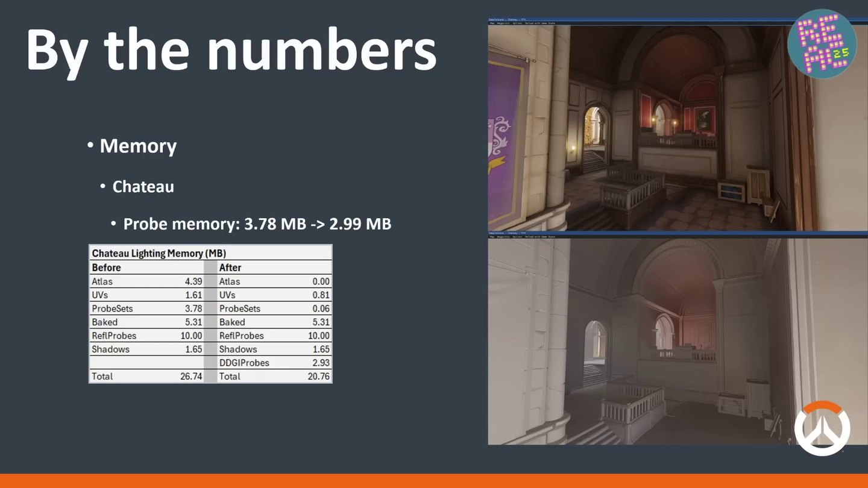Screen dimensions: 868x488
Task: Click the 'Atlas' label in Before column
Action: tap(102, 281)
